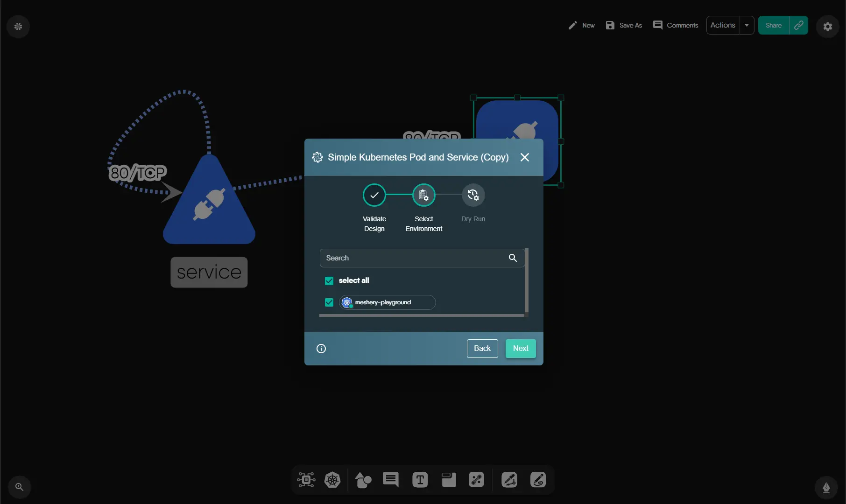Click the environment Search field
Viewport: 846px width, 504px height.
point(416,258)
